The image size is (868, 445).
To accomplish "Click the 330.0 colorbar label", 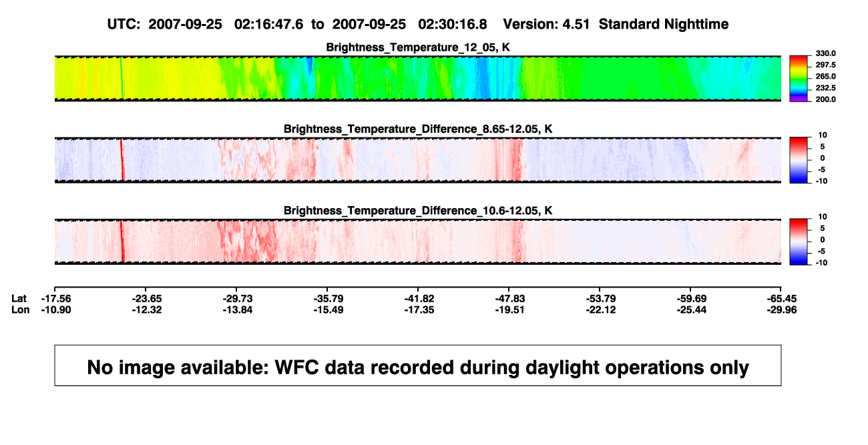I will click(826, 53).
